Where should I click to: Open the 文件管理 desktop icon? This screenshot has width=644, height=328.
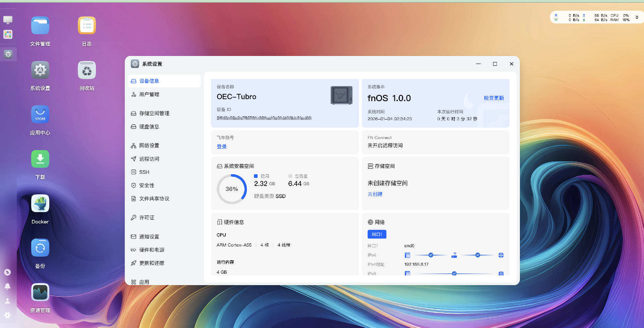pyautogui.click(x=40, y=26)
